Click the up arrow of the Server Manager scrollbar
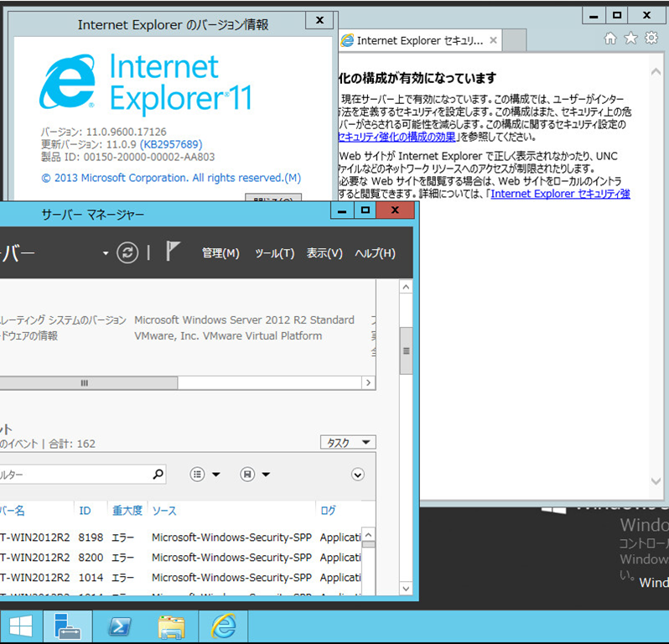 pyautogui.click(x=406, y=287)
